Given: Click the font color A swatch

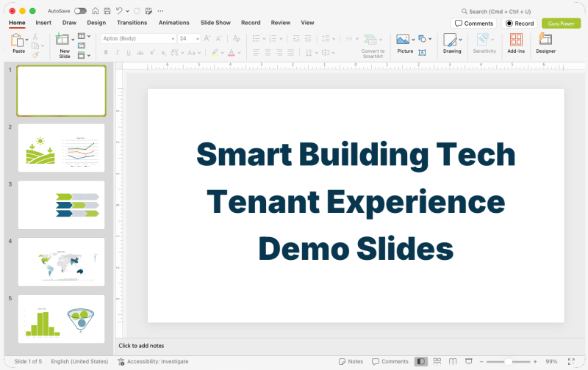Looking at the screenshot, I should pyautogui.click(x=232, y=52).
